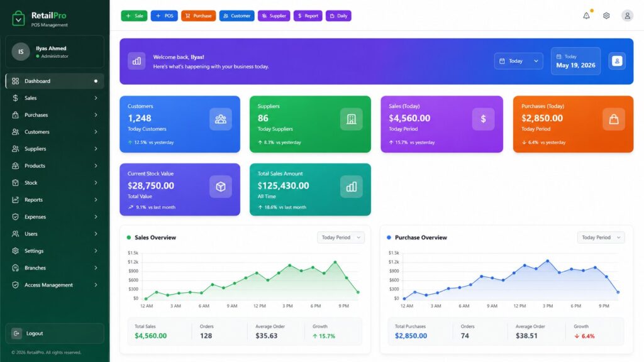Expand the Products submenu chevron
644x362 pixels.
click(96, 166)
